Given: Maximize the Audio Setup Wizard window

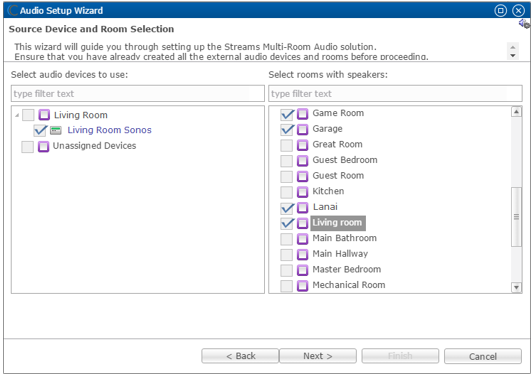Looking at the screenshot, I should (x=500, y=11).
